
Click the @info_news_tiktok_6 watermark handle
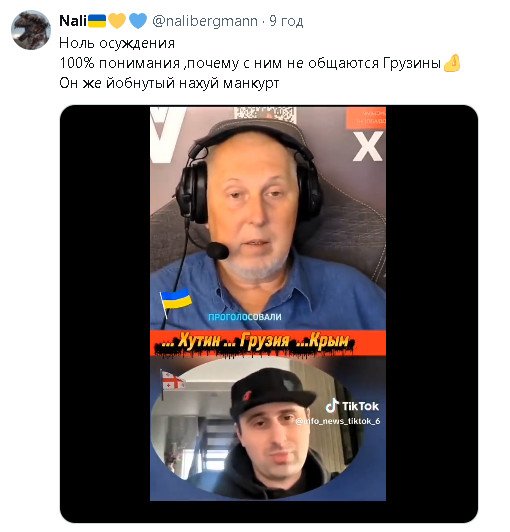pos(338,421)
